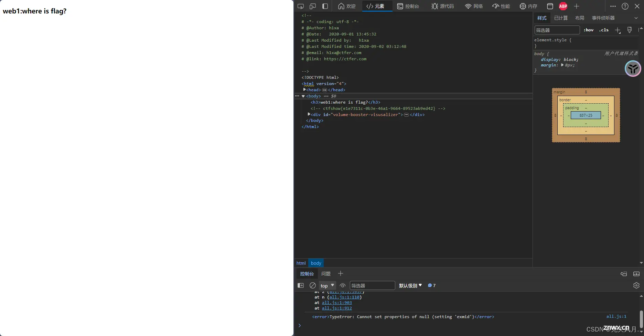Open the 内存 memory tab
Image resolution: width=644 pixels, height=336 pixels.
click(528, 6)
